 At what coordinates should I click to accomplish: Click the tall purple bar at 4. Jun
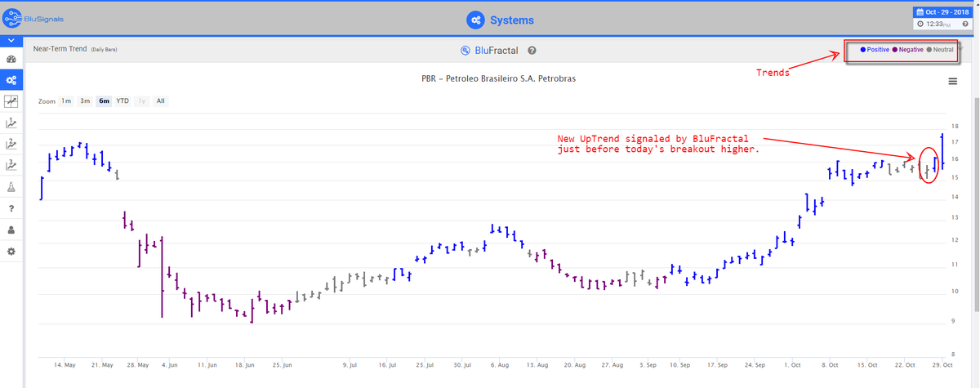[162, 277]
